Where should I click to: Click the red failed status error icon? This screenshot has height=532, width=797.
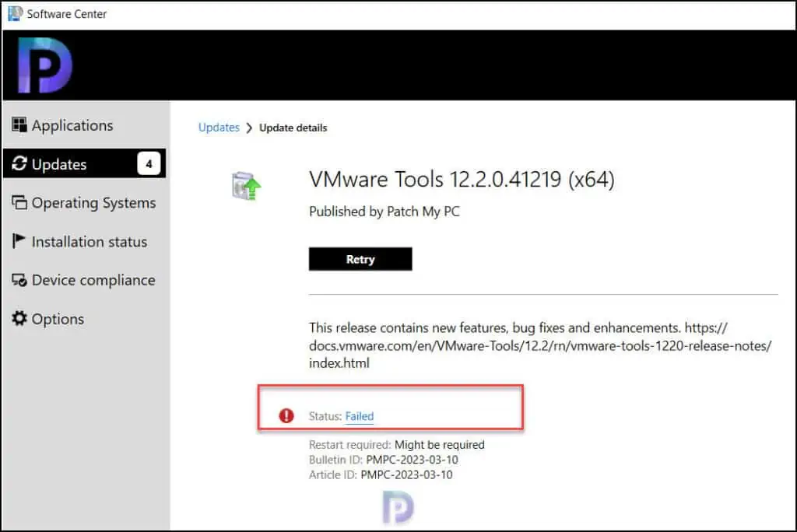(x=286, y=415)
